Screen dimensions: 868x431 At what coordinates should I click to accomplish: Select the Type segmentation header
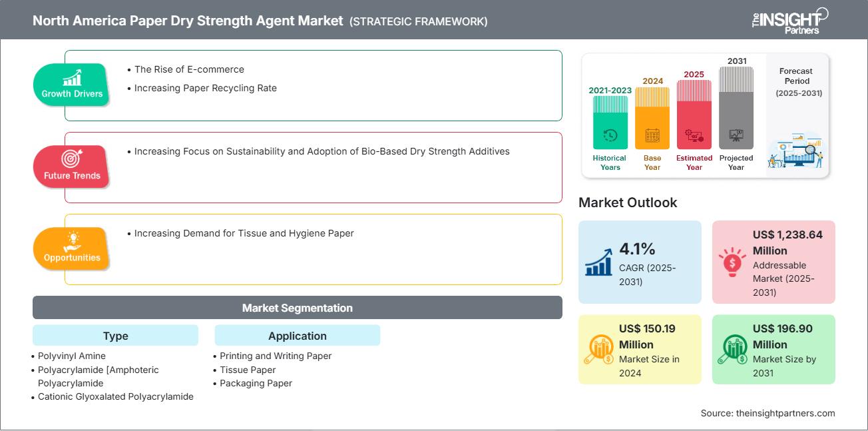(x=115, y=336)
